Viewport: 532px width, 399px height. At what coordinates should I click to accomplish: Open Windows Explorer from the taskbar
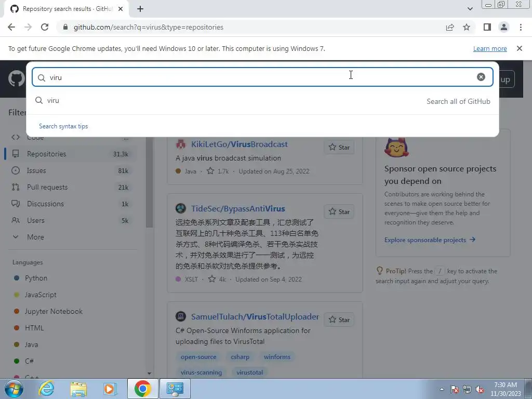(78, 389)
